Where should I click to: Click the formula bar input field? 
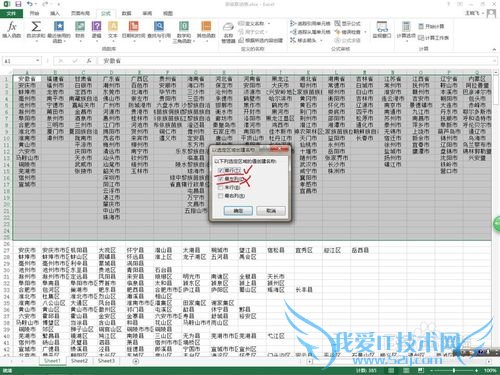tap(295, 61)
